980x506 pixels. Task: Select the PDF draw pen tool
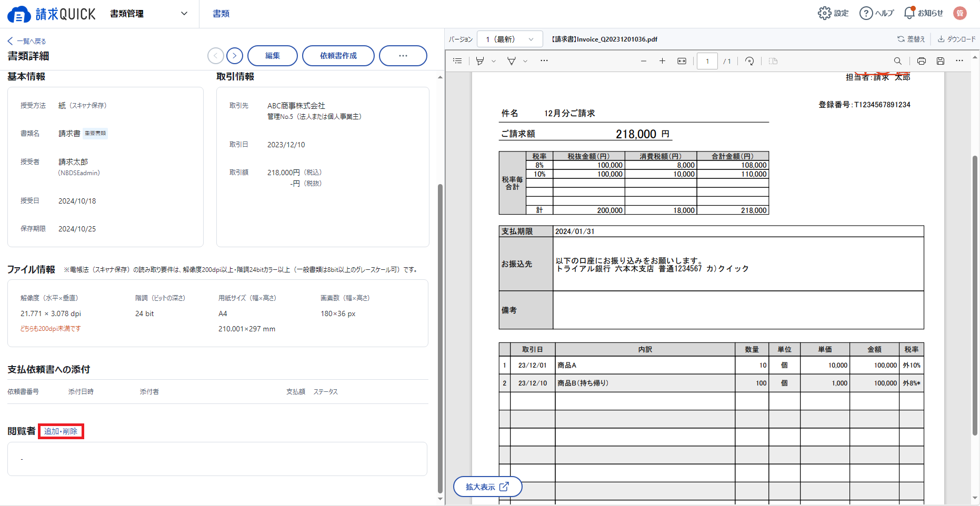click(x=511, y=61)
